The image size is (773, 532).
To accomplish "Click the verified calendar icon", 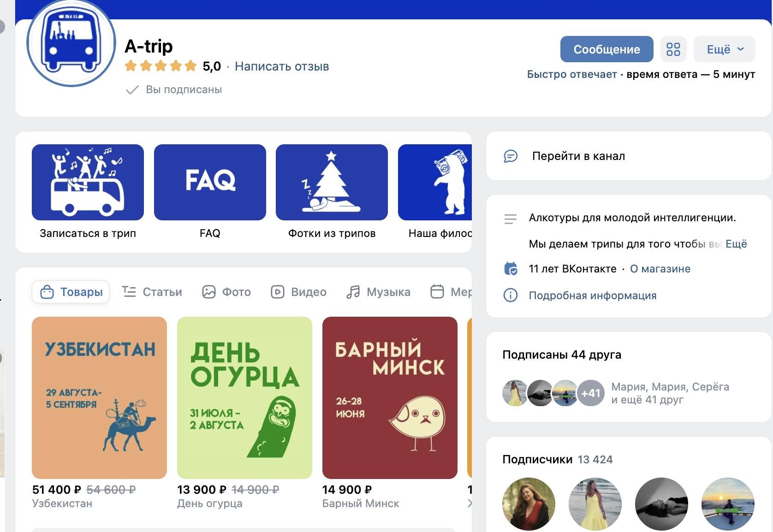I will click(x=511, y=268).
